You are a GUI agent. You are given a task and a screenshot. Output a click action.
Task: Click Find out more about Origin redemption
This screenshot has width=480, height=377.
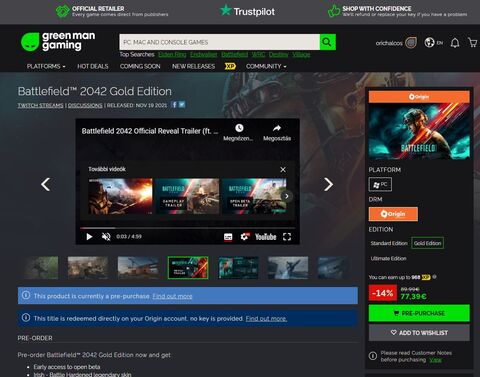pyautogui.click(x=266, y=318)
